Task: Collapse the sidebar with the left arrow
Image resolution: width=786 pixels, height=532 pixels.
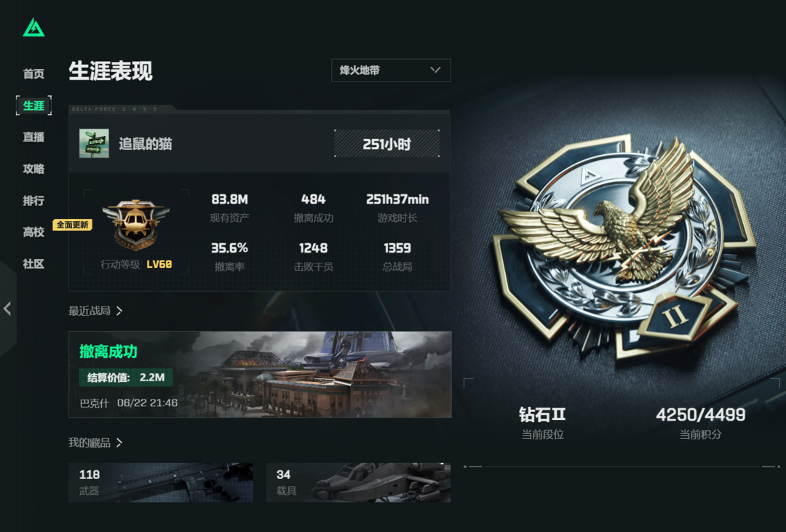Action: pyautogui.click(x=7, y=309)
